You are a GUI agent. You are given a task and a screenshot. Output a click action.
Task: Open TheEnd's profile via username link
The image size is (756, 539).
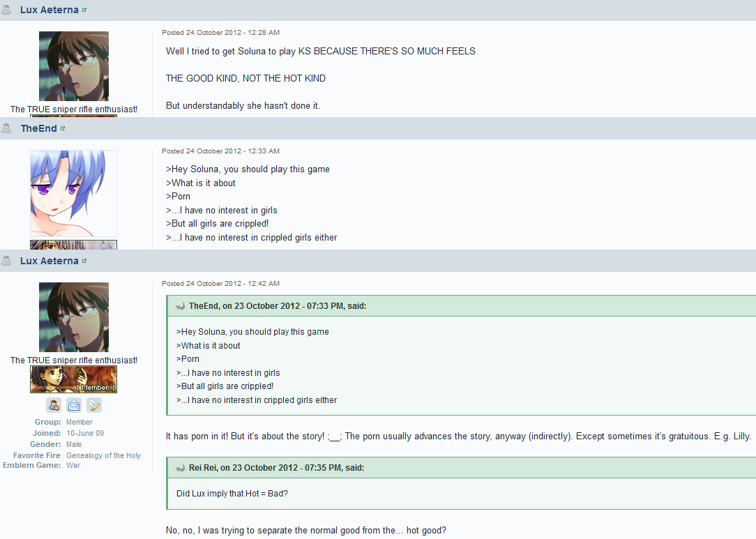[38, 128]
